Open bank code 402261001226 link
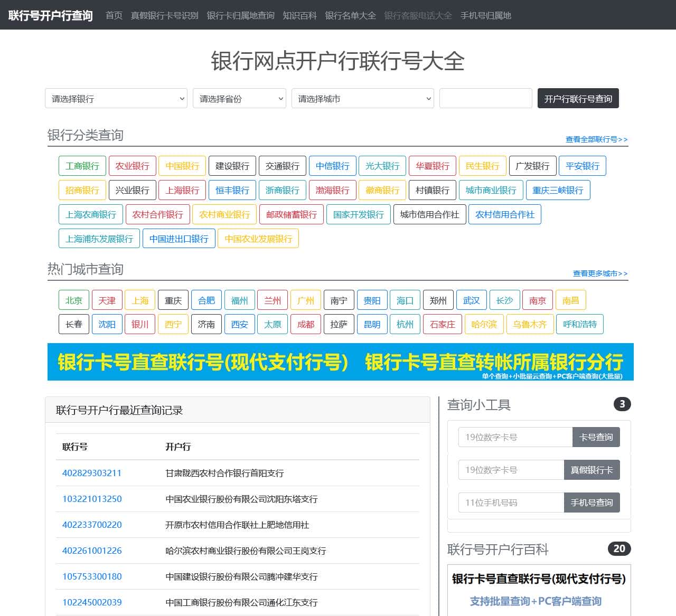676x616 pixels. (x=92, y=551)
